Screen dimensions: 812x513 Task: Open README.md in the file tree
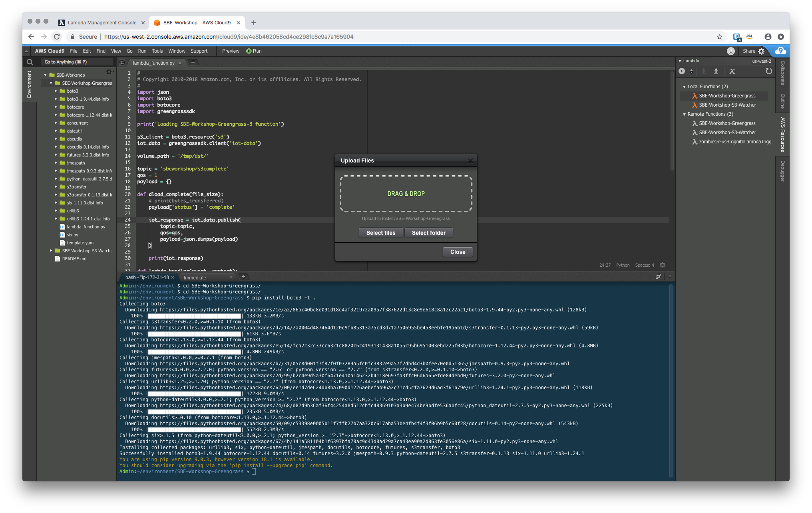[74, 259]
